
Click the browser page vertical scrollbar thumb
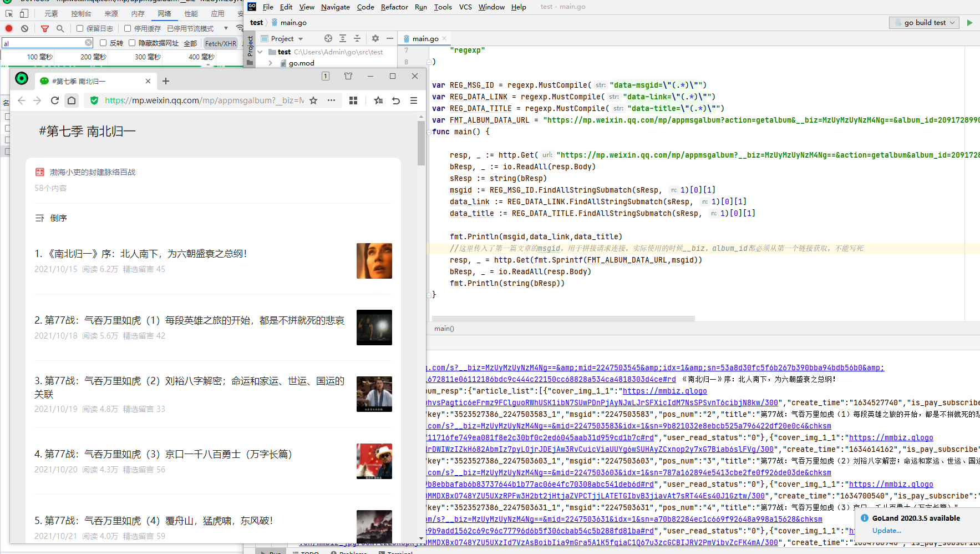point(422,143)
